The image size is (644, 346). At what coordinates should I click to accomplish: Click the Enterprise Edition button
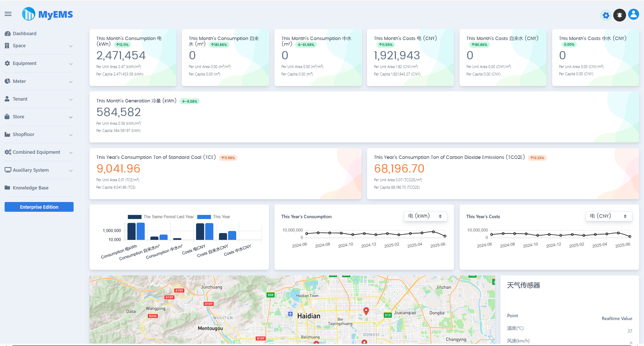(39, 207)
